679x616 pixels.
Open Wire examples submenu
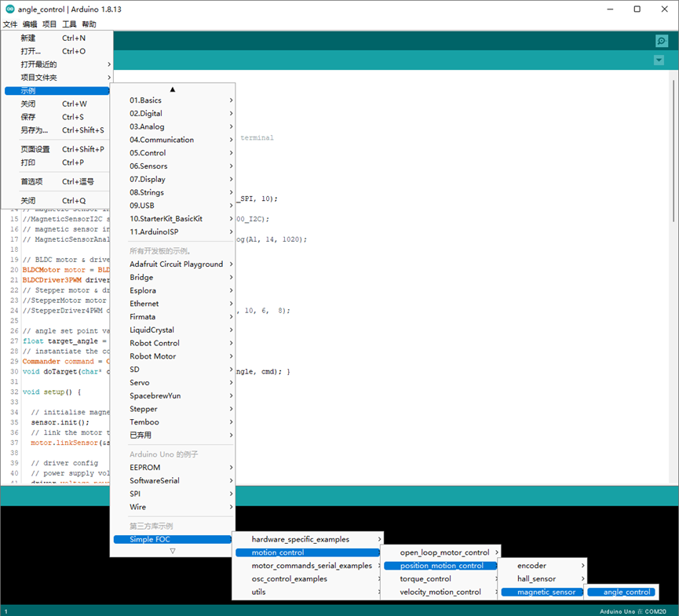[x=173, y=507]
